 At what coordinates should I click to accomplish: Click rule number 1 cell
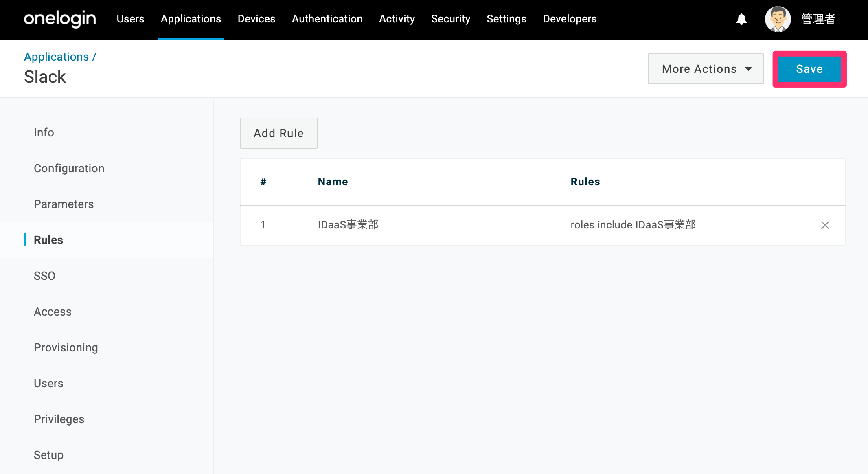coord(263,225)
